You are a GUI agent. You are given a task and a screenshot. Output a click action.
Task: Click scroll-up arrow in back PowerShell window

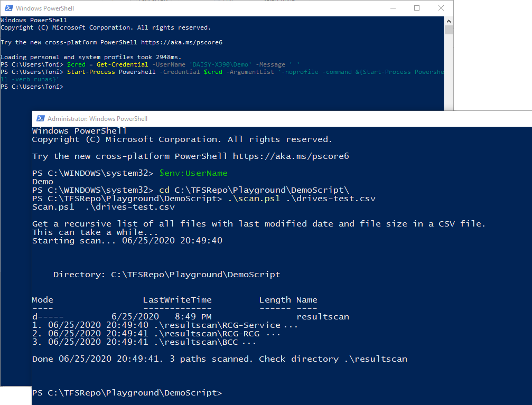pos(449,21)
